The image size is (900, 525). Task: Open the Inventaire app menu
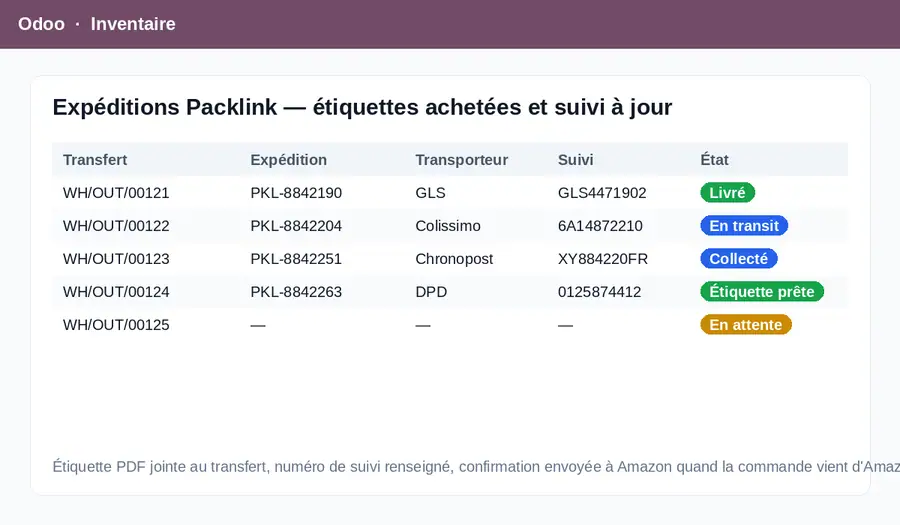(x=133, y=24)
